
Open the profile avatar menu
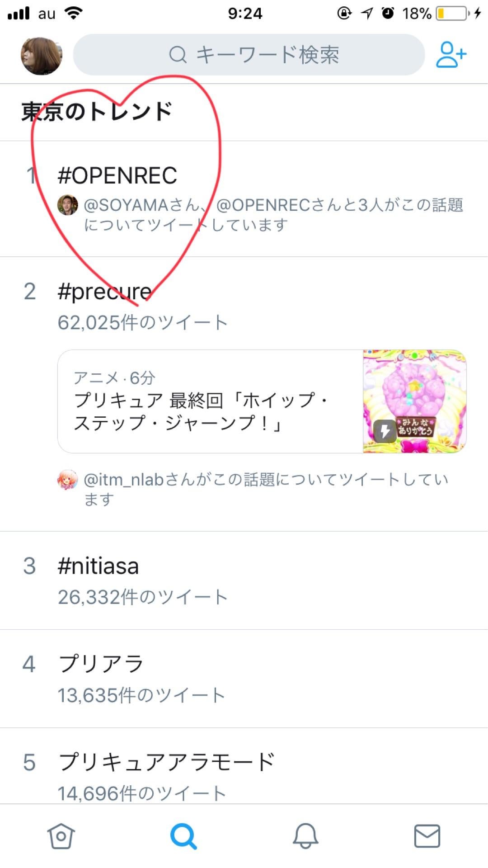(41, 56)
